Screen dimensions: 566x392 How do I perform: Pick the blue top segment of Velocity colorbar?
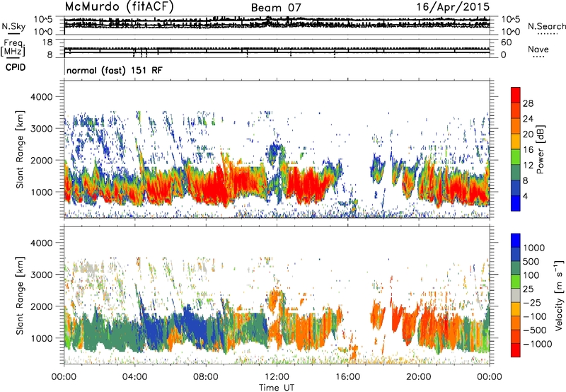click(516, 241)
